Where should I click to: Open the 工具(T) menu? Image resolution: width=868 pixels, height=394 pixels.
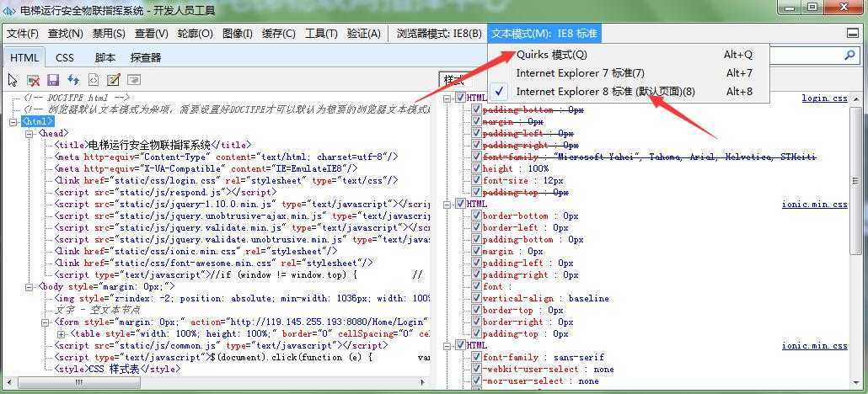pyautogui.click(x=321, y=34)
